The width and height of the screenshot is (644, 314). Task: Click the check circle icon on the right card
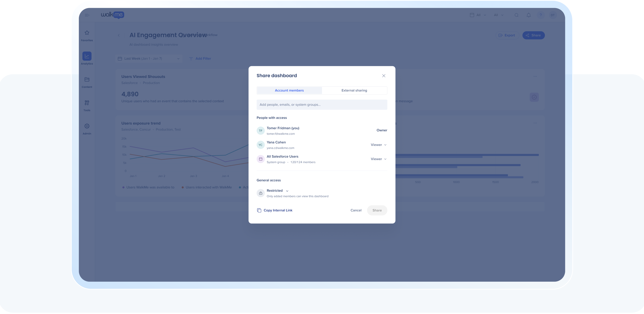click(x=534, y=97)
